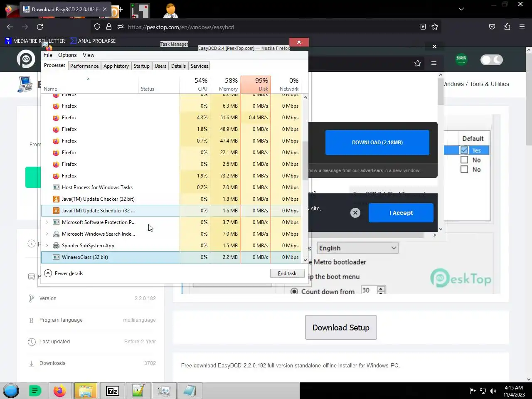Select Host Process for Windows Tasks row
Screen dimensions: 532x399
coord(171,187)
